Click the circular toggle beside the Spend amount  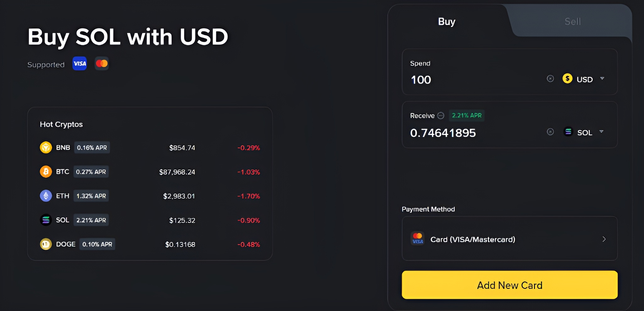pos(550,79)
